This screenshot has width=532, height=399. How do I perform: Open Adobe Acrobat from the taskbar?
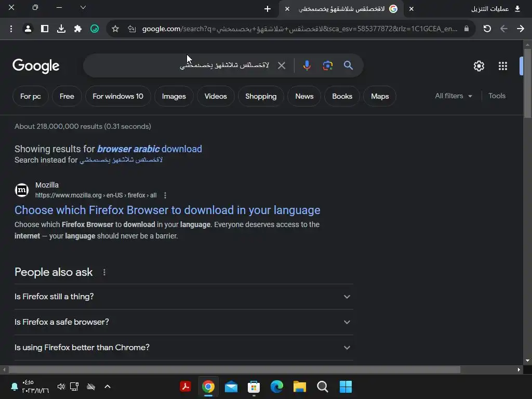click(185, 387)
